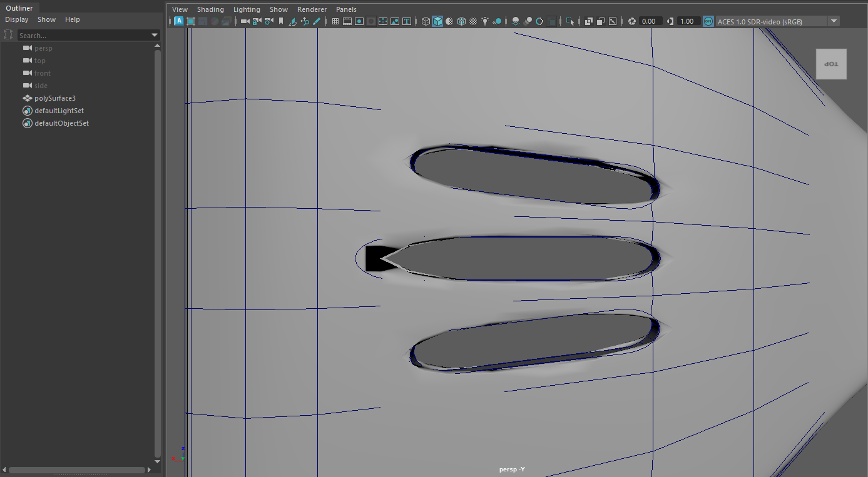Screen dimensions: 868x477
Task: Click the Outliner vertical scrollbar
Action: tap(158, 253)
